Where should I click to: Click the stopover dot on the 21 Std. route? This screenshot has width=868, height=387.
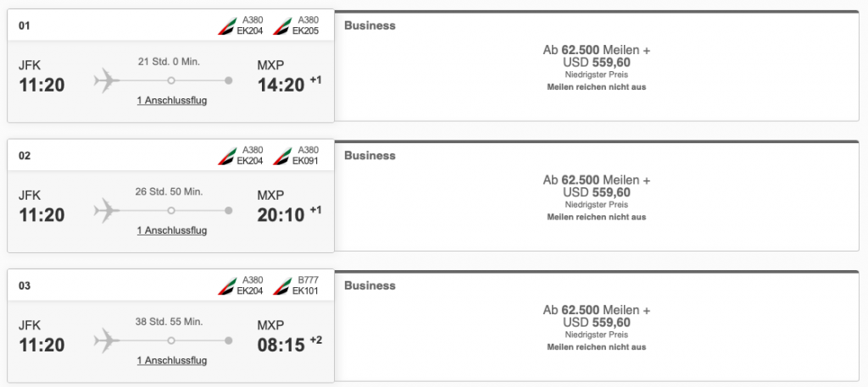click(x=171, y=80)
